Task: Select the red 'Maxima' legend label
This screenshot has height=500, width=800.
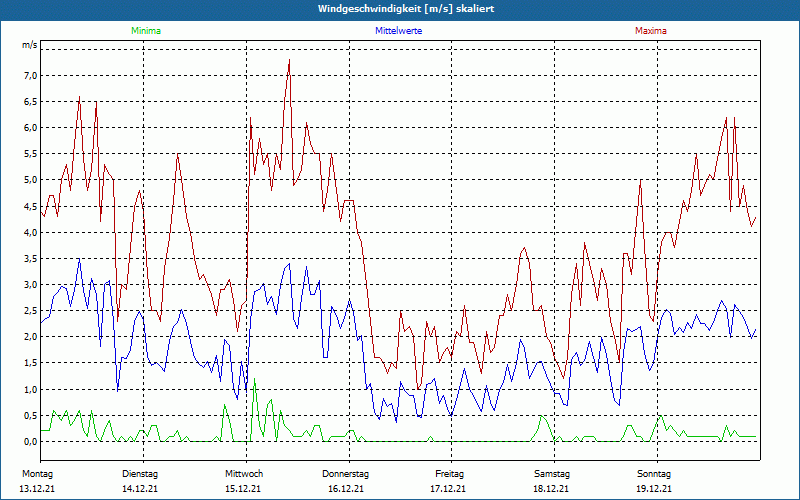Action: click(651, 31)
